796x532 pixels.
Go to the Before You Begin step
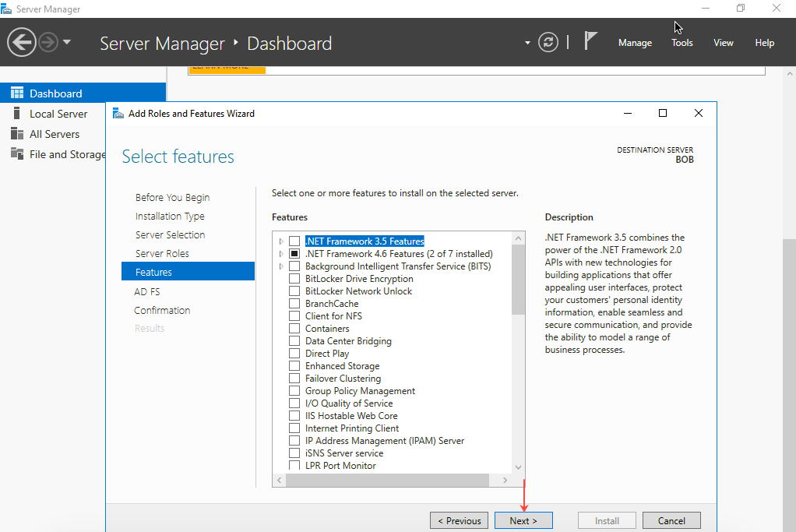[x=172, y=198]
